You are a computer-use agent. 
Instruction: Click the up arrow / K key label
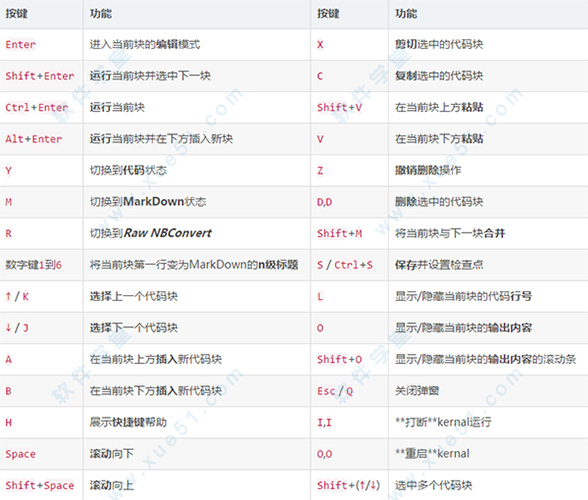17,296
